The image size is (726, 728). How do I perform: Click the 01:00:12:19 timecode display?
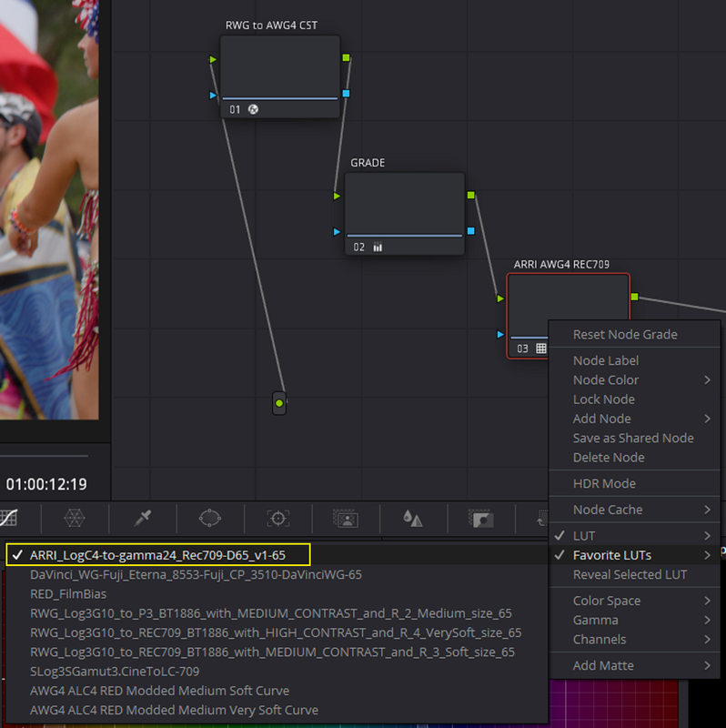point(46,484)
